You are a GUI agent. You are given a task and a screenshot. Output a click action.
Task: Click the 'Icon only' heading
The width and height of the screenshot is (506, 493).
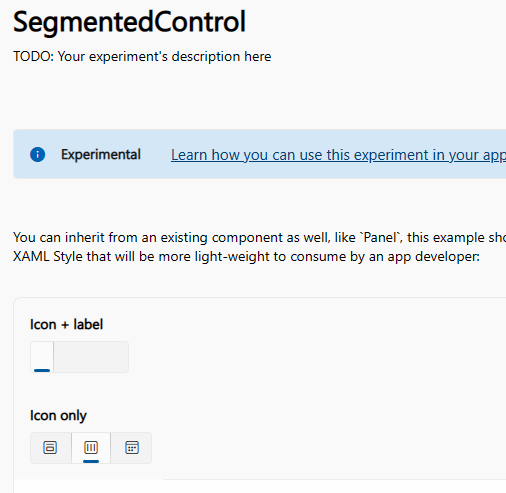(x=58, y=416)
